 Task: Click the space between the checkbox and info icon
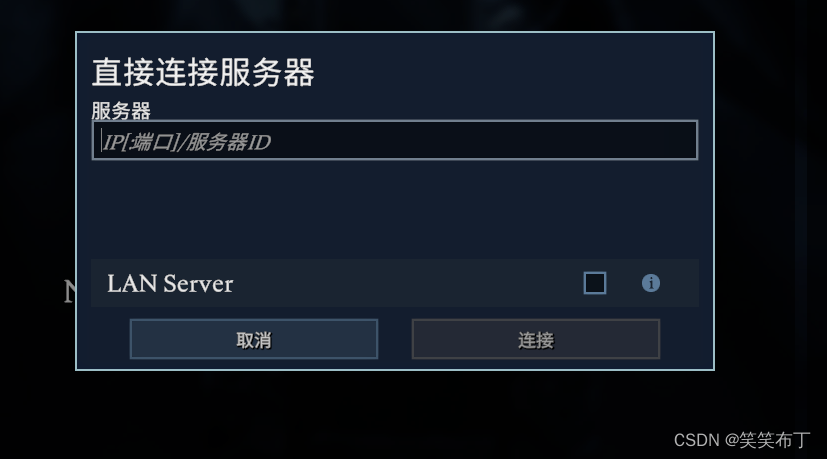click(624, 283)
